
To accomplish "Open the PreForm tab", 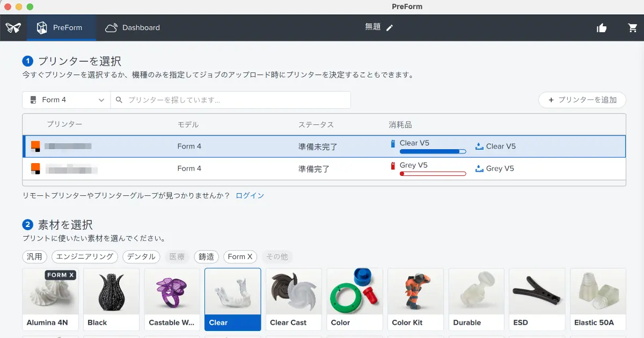I will 61,28.
